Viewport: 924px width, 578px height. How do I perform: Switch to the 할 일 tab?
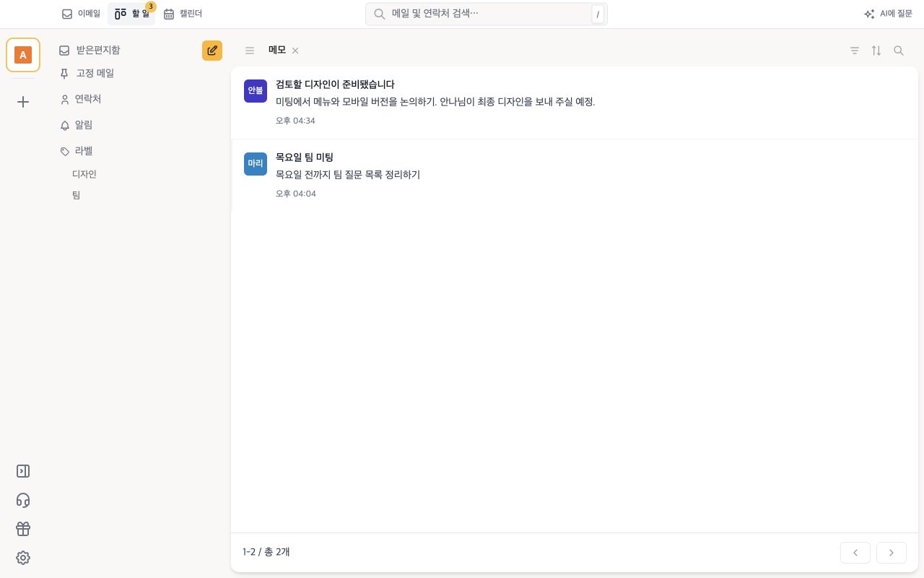click(x=132, y=14)
